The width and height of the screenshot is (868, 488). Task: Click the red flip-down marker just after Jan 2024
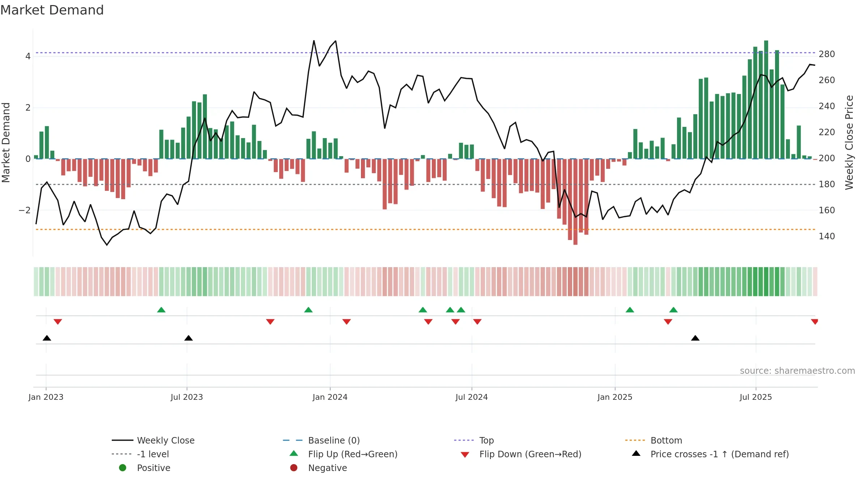click(346, 322)
